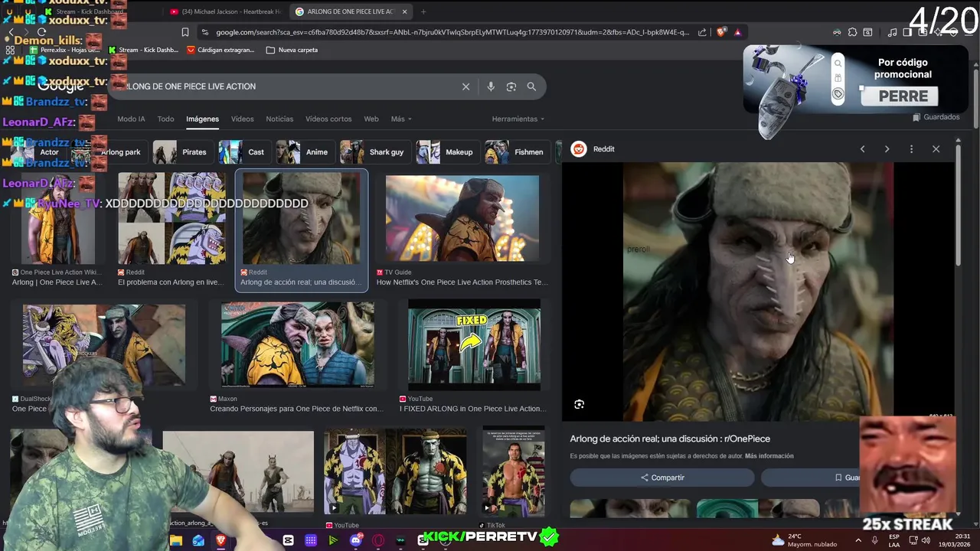Open a new browser tab

pos(423,11)
